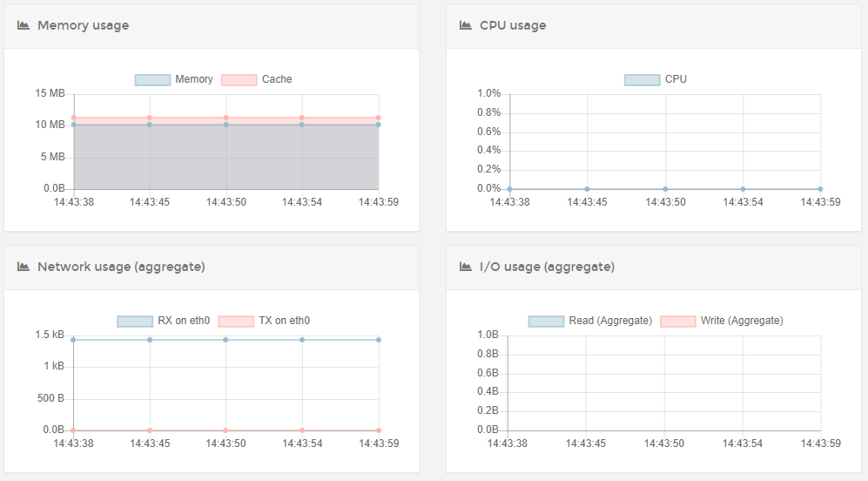Click the Write (Aggregate) legend label
Image resolution: width=868 pixels, height=481 pixels.
(x=742, y=321)
